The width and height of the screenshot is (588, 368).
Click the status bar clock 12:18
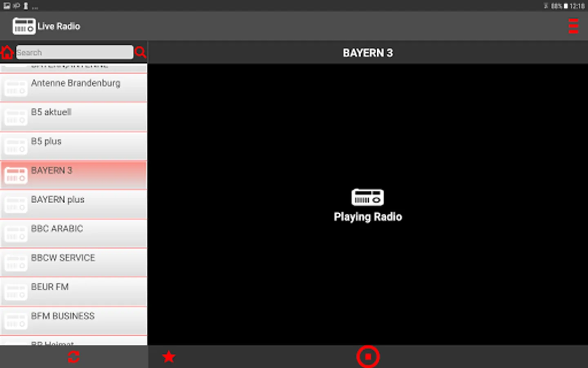577,6
